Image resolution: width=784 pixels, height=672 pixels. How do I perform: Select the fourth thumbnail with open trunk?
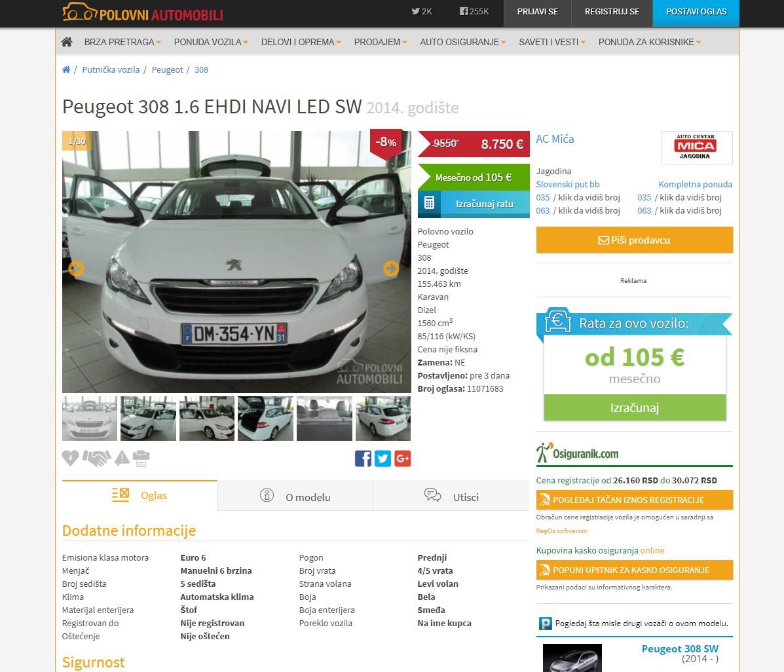265,419
